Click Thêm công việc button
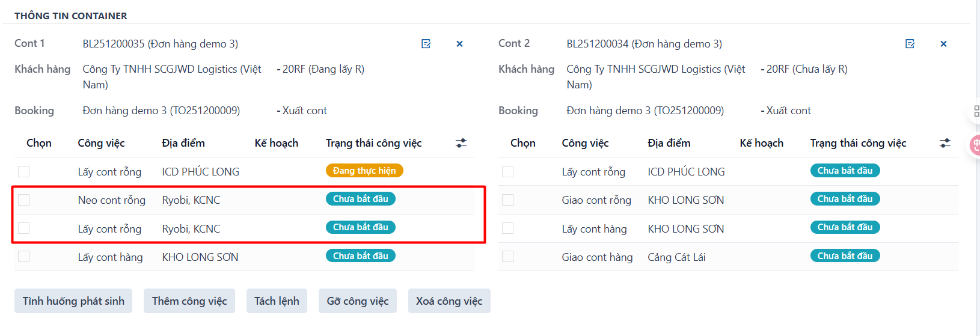980x336 pixels. (189, 301)
